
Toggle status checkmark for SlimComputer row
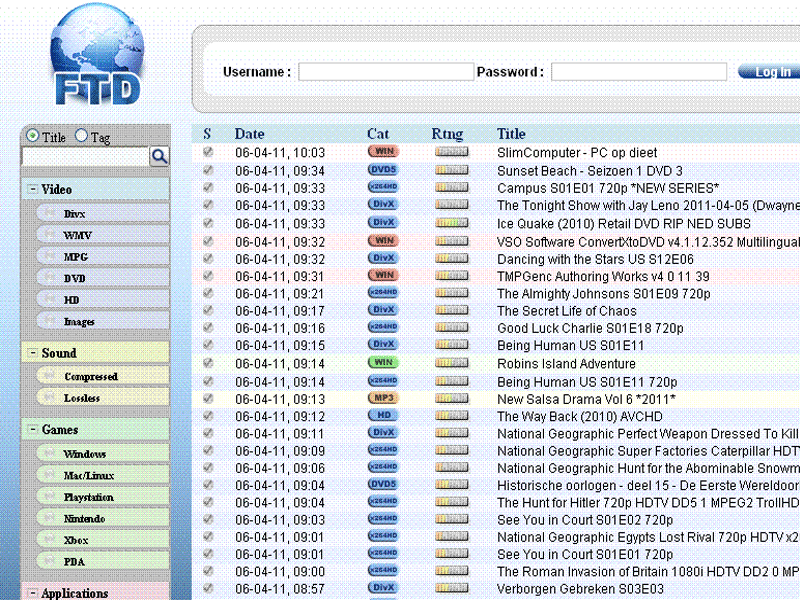coord(208,152)
